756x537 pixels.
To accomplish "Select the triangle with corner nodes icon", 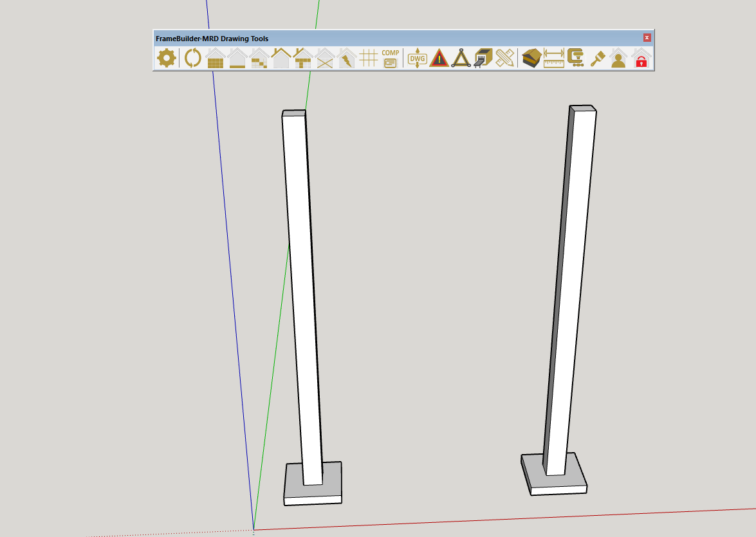I will coord(461,58).
